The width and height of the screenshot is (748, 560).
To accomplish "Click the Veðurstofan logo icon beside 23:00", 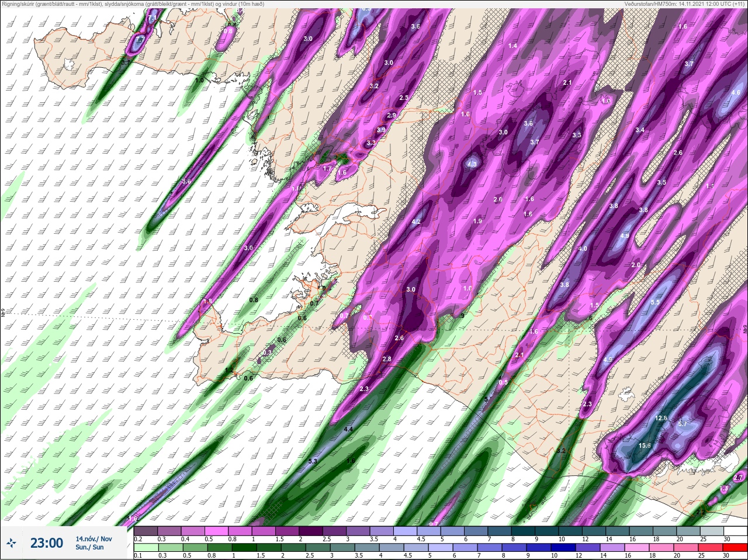I will tap(12, 543).
